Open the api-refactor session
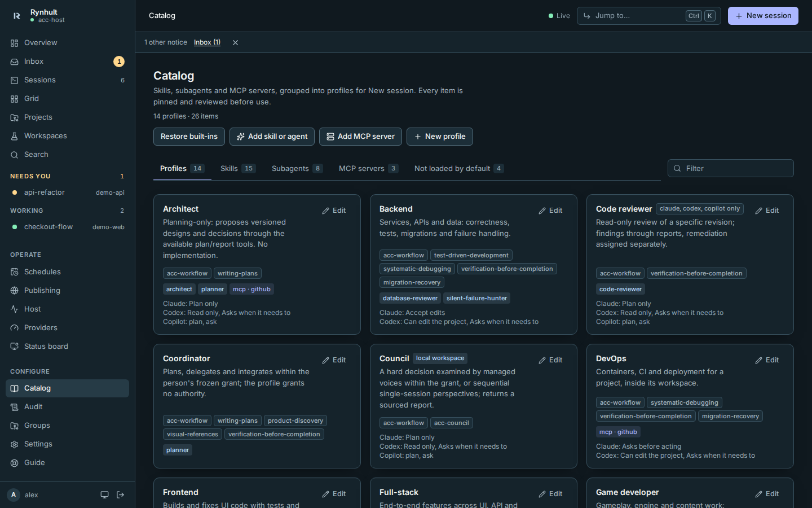 click(x=67, y=192)
